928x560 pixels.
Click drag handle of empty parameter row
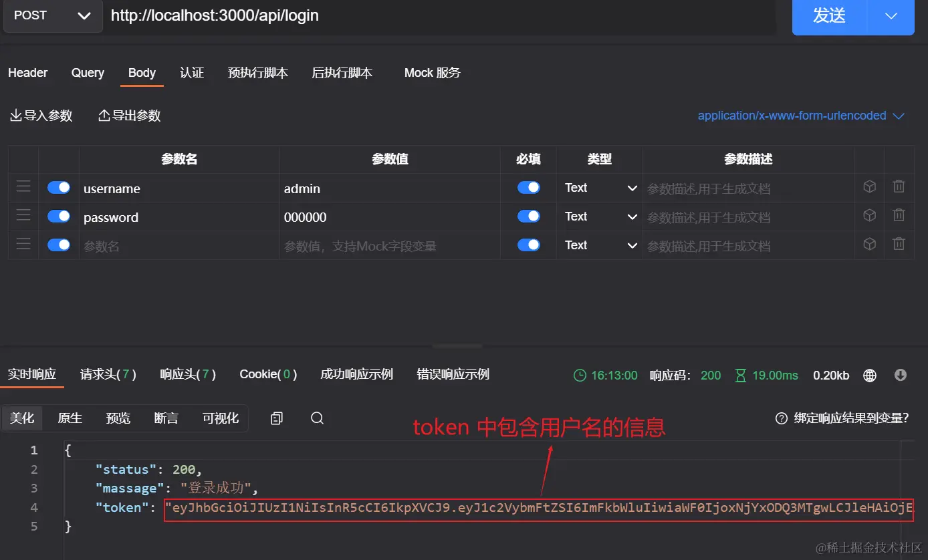pos(23,244)
